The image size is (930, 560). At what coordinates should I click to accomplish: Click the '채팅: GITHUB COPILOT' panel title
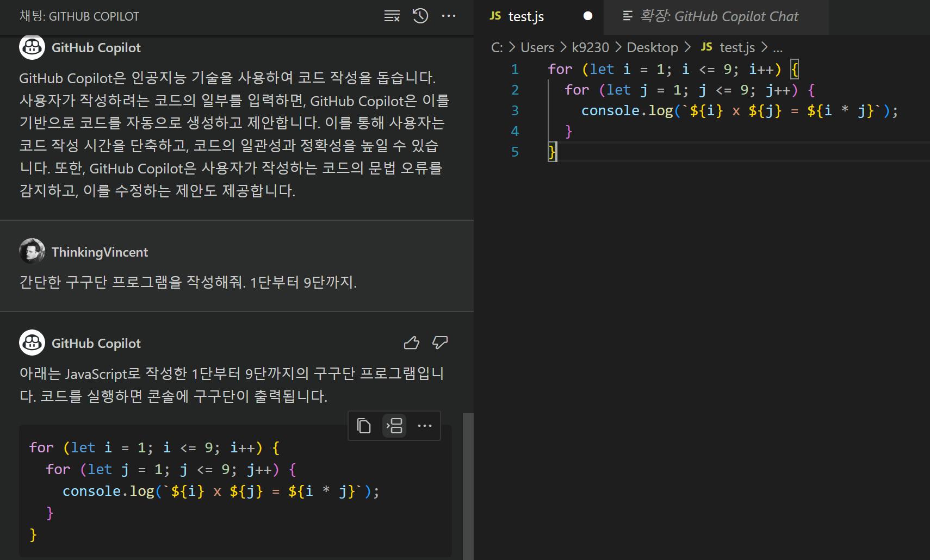(79, 16)
